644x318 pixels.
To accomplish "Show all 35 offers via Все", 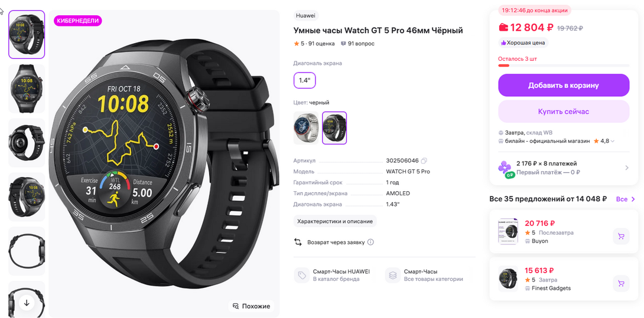I will (626, 199).
